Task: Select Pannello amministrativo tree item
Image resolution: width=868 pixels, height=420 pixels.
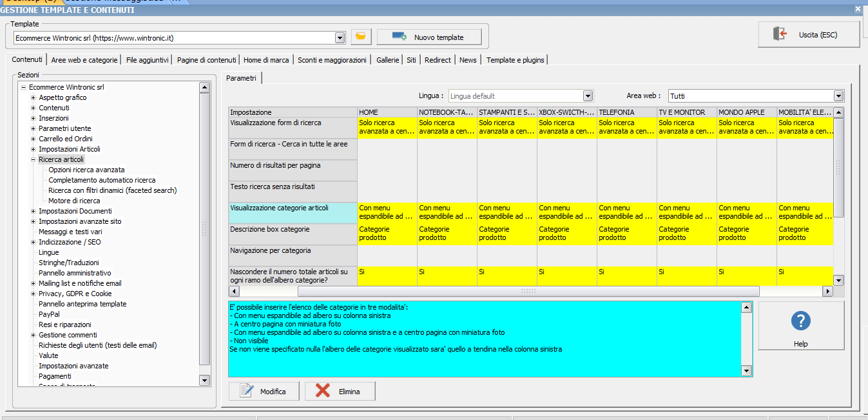Action: point(75,273)
